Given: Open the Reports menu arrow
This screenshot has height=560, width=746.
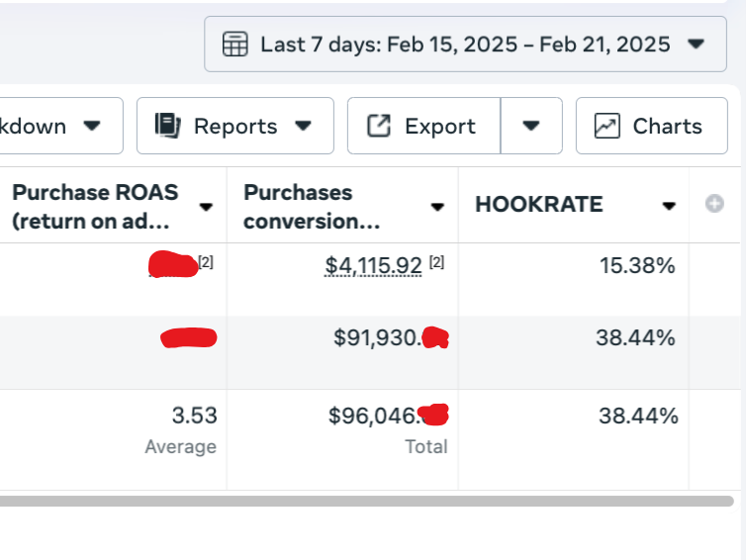Looking at the screenshot, I should point(304,126).
